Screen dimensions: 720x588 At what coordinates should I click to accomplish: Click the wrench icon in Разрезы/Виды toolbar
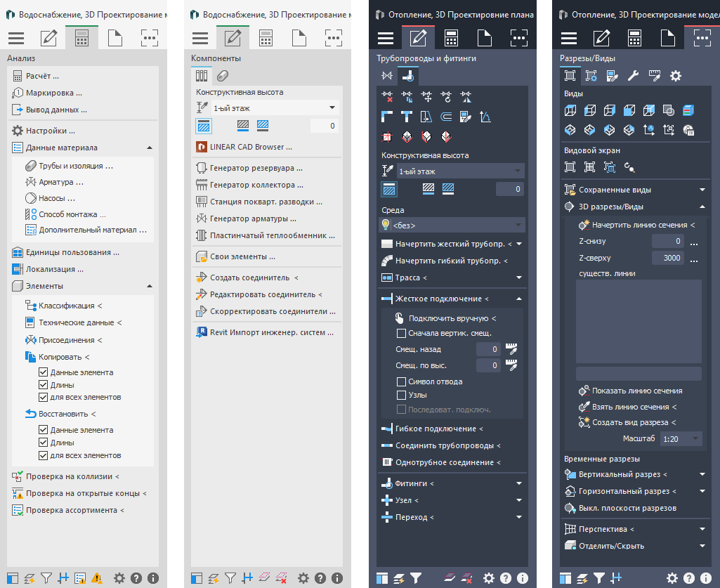click(633, 76)
